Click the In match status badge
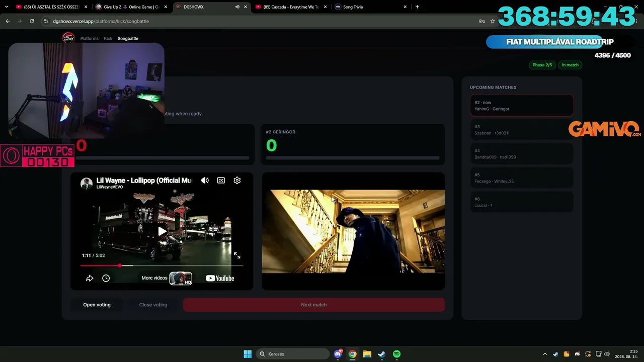This screenshot has width=644, height=362. click(570, 65)
